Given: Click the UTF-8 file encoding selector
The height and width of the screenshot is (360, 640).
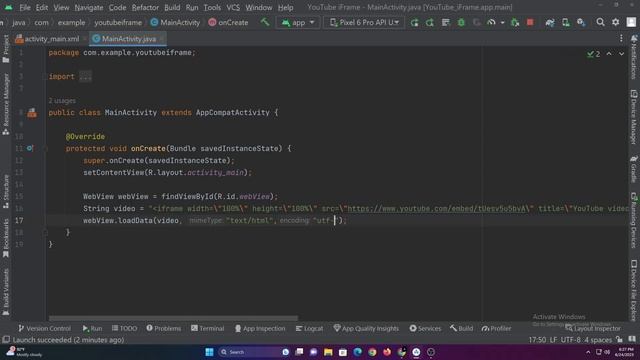Looking at the screenshot, I should coord(571,340).
